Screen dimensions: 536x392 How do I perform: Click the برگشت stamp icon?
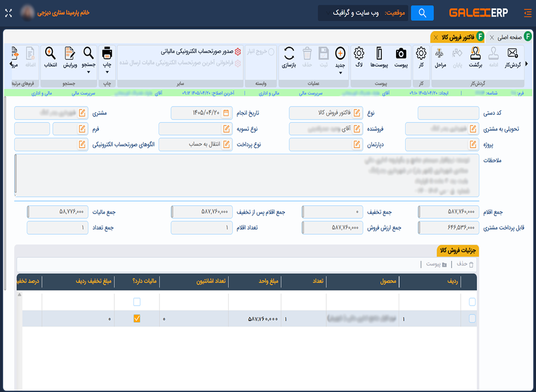[x=475, y=54]
